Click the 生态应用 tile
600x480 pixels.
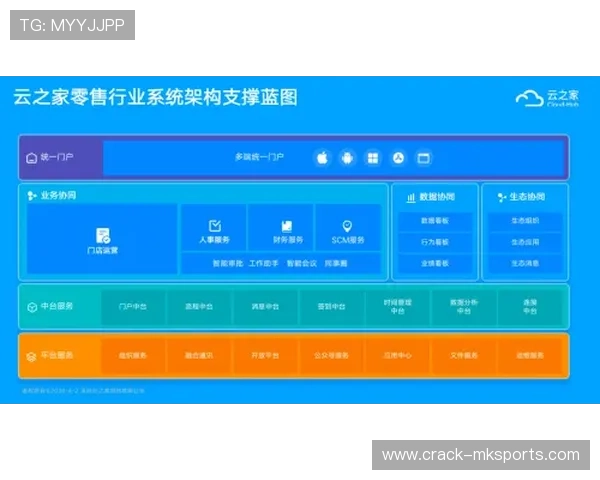tap(525, 242)
